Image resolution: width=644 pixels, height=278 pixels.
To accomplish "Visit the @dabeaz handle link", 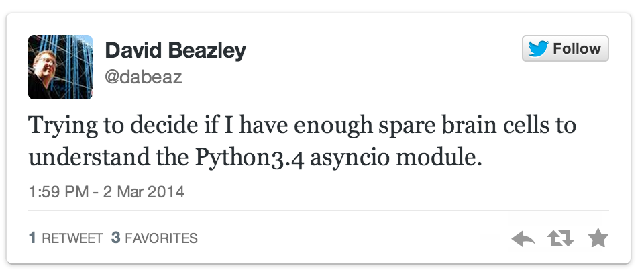I will [144, 77].
